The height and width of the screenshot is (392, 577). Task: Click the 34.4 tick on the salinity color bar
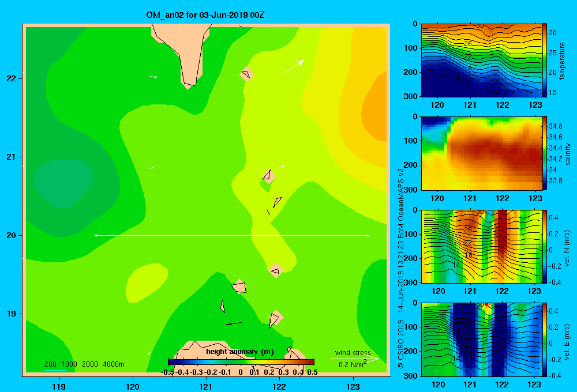[555, 148]
